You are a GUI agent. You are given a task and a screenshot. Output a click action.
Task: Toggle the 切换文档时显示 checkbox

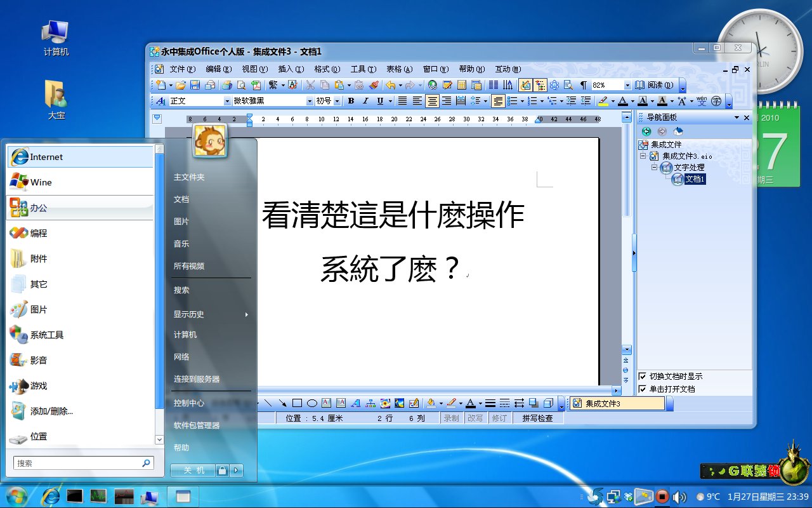(642, 377)
